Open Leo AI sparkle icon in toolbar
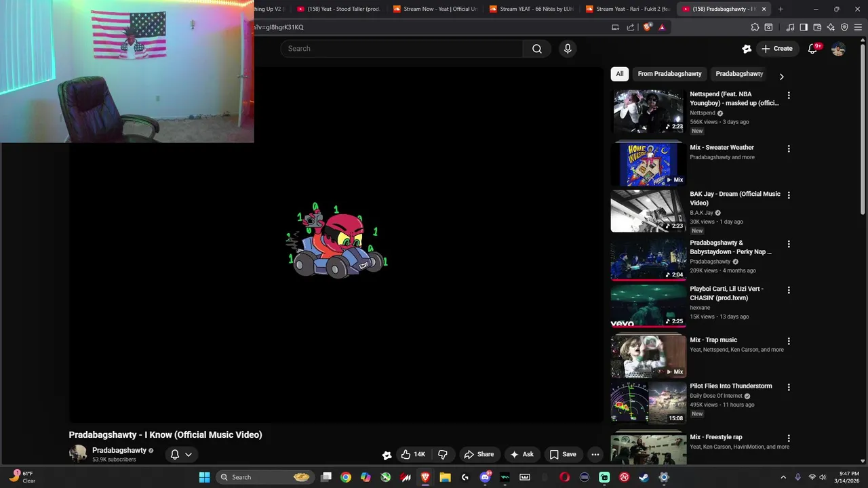This screenshot has width=868, height=488. coord(831,27)
